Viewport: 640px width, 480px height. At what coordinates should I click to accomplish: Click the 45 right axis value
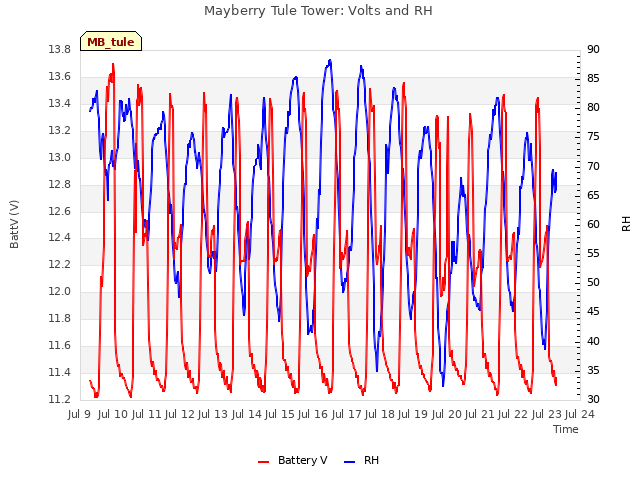tap(593, 312)
